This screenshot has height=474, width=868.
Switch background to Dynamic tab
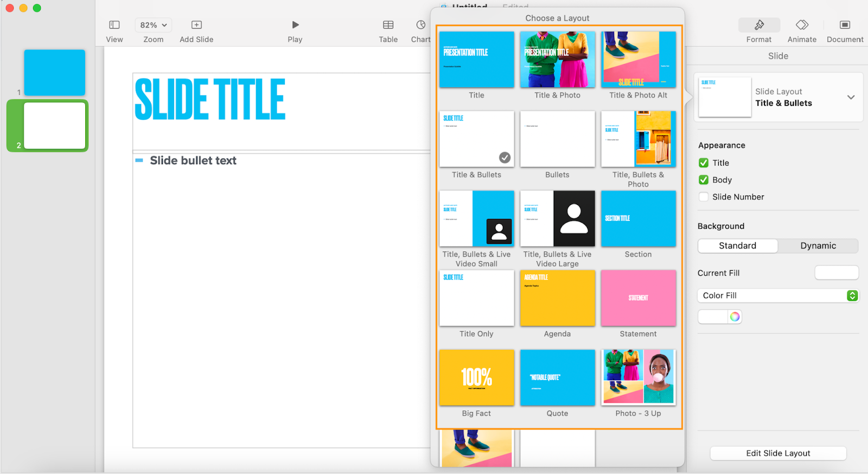coord(818,246)
